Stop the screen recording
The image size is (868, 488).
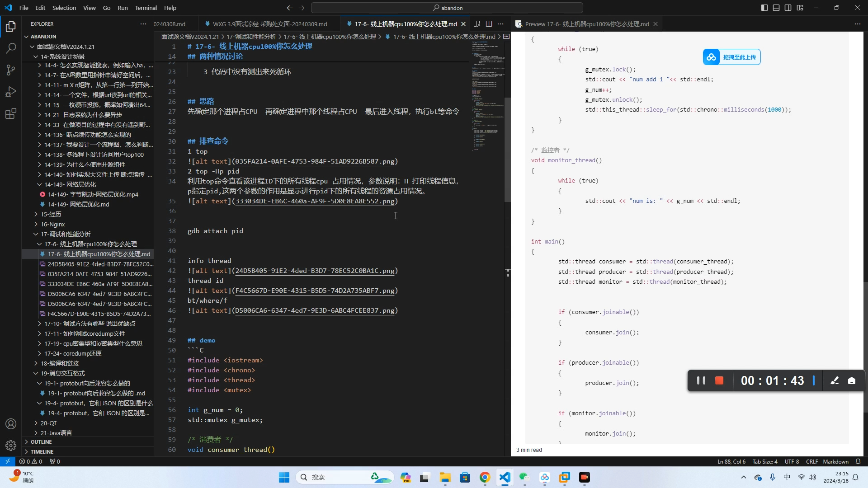coord(719,380)
